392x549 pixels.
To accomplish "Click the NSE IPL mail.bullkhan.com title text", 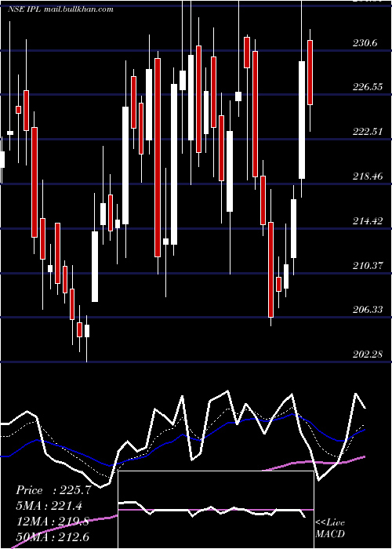I will coord(60,9).
